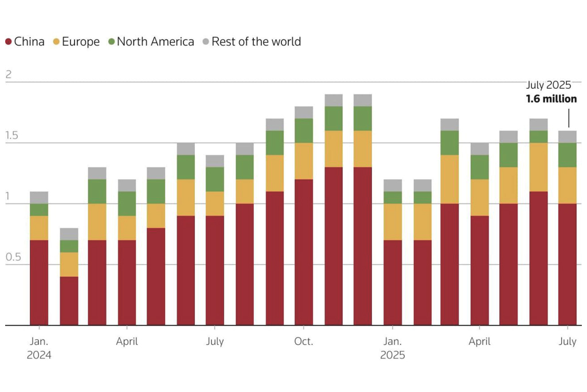The width and height of the screenshot is (587, 392).
Task: Click the gray top segment of first bar
Action: (x=39, y=197)
